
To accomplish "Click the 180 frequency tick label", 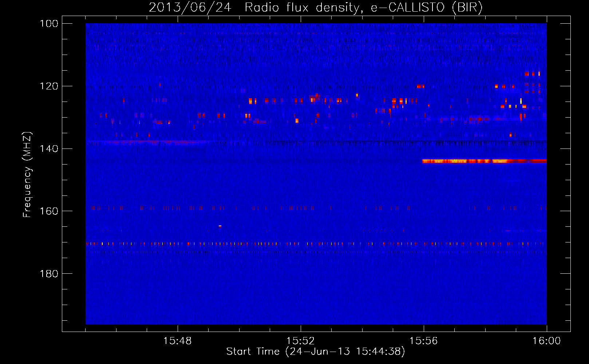I will (x=49, y=274).
